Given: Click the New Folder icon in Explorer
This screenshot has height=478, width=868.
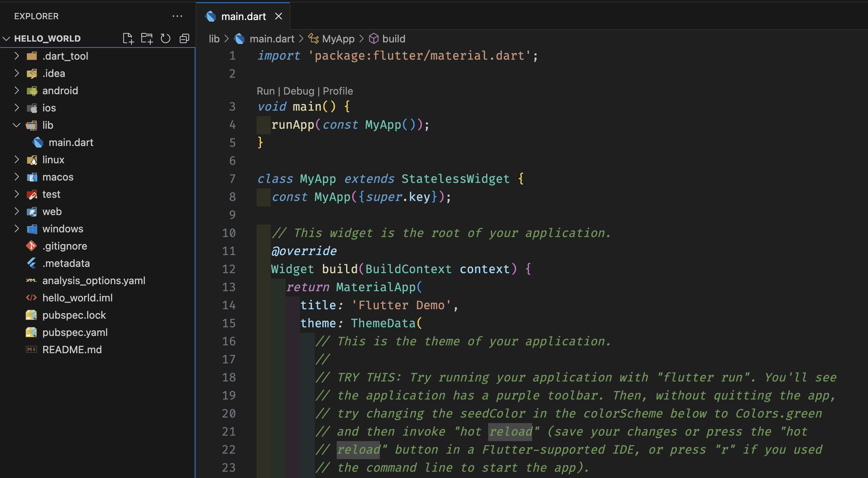Looking at the screenshot, I should [x=147, y=38].
